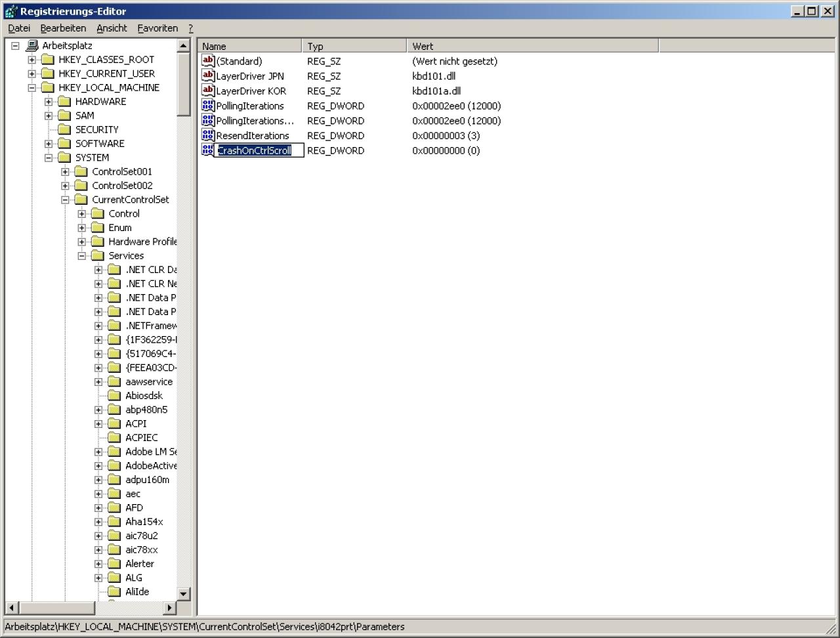Viewport: 840px width, 638px height.
Task: Click the AFD folder icon
Action: pyautogui.click(x=115, y=507)
